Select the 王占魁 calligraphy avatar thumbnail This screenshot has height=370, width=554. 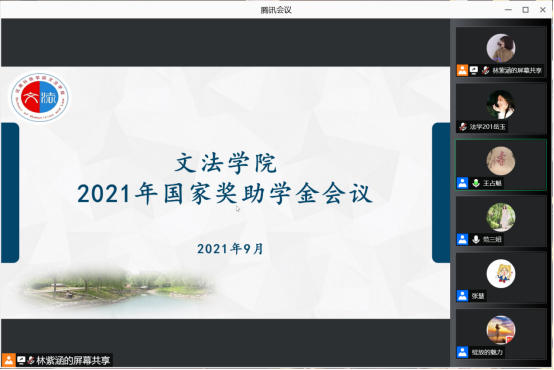[x=501, y=161]
